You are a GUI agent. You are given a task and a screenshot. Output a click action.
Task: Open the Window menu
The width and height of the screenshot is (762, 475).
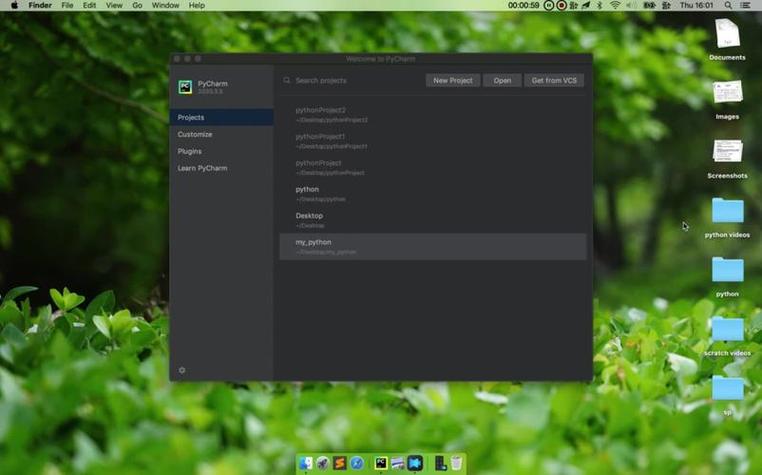(165, 5)
